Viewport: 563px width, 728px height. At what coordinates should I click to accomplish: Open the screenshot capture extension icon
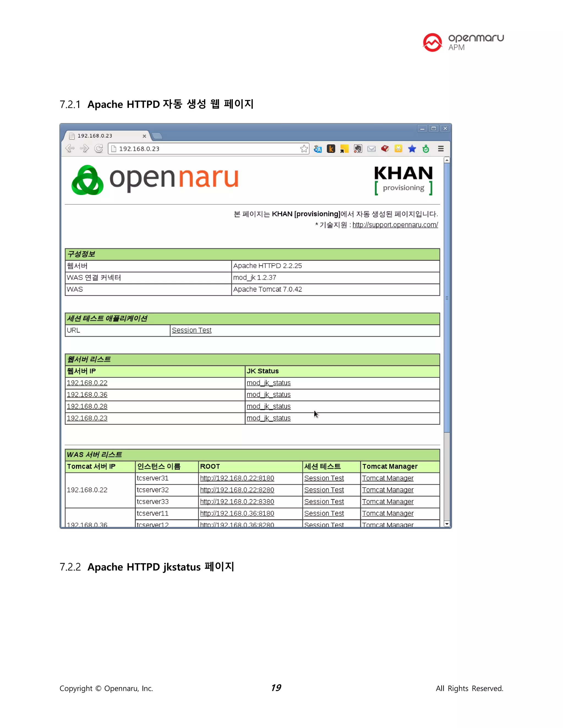point(358,149)
